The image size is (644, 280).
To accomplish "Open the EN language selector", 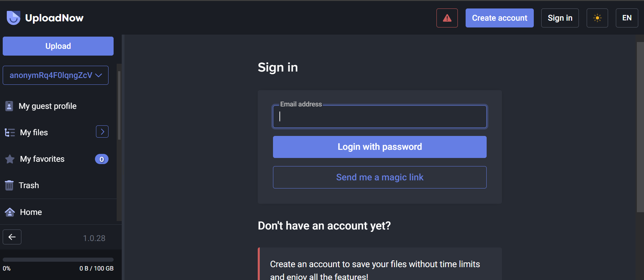I will click(x=627, y=18).
